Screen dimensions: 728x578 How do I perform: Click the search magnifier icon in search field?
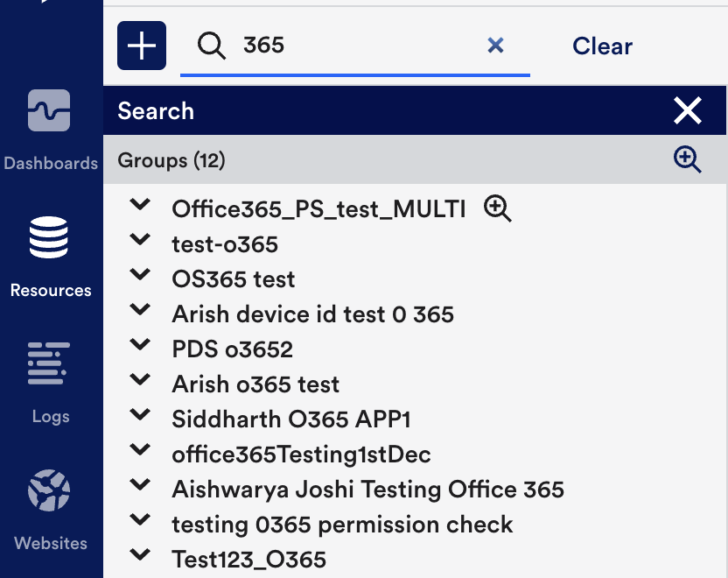click(212, 46)
